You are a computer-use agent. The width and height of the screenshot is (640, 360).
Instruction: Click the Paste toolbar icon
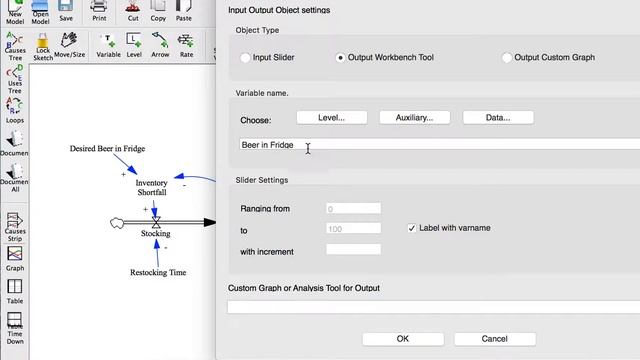tap(184, 11)
